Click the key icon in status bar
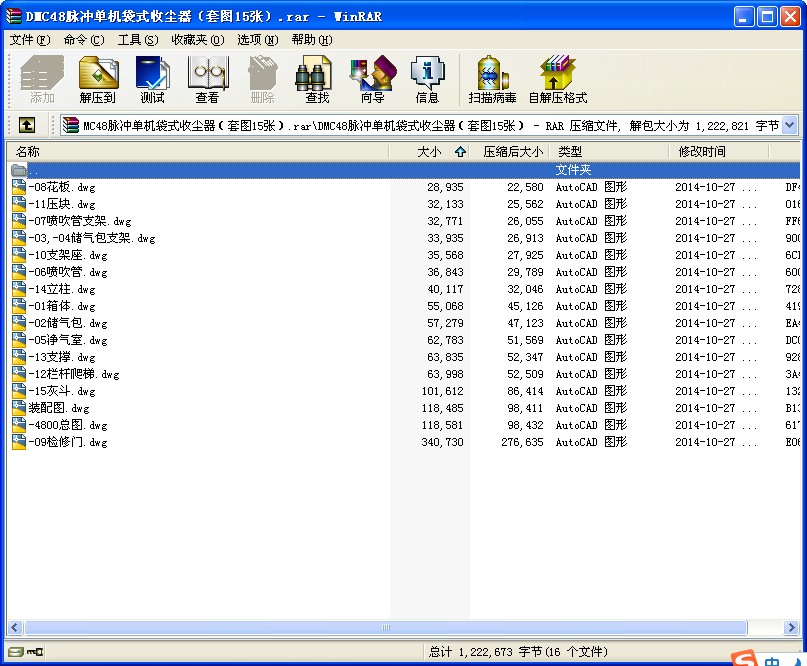The image size is (807, 666). click(35, 652)
